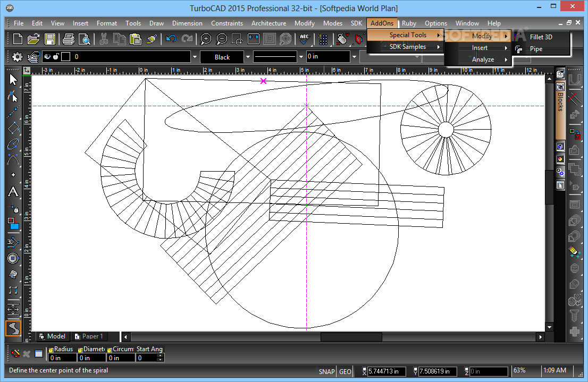Open the Black color dropdown
588x382 pixels.
(248, 57)
